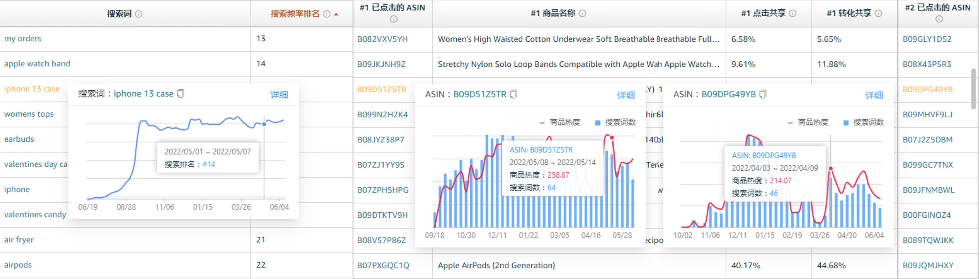This screenshot has width=980, height=279.
Task: Click info icon under #1 已点击的 ASIN
Action: click(393, 19)
